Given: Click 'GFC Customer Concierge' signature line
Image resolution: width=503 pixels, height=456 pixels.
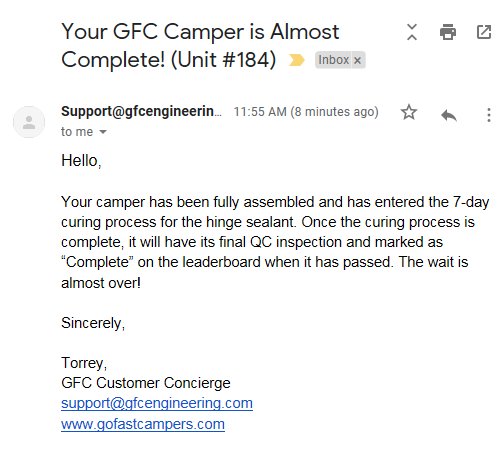Looking at the screenshot, I should coord(146,383).
